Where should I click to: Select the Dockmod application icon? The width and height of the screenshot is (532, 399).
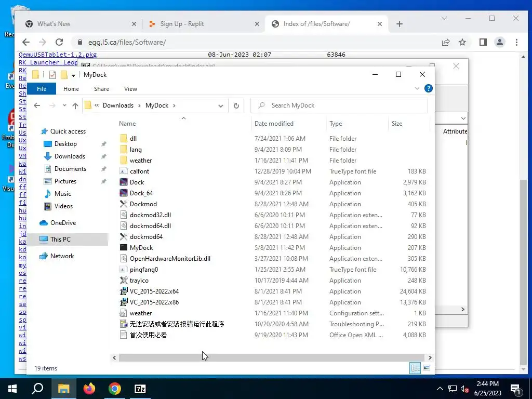(x=124, y=204)
